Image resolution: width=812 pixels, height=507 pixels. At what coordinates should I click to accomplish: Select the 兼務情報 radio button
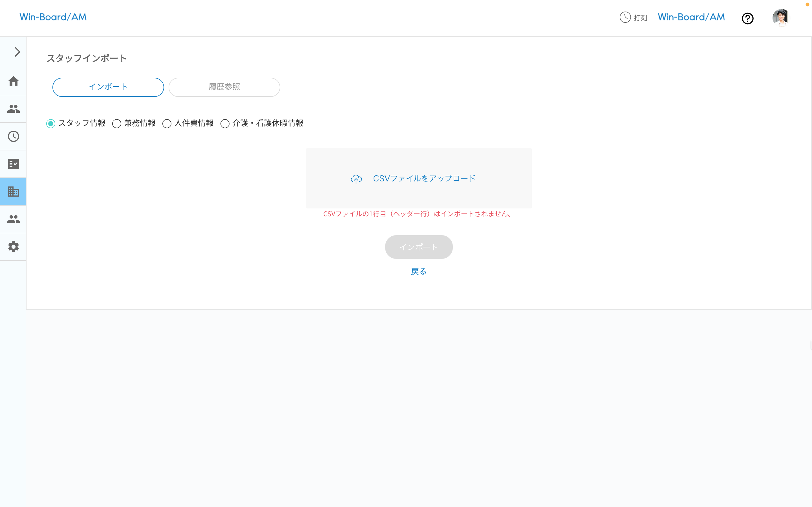point(117,124)
